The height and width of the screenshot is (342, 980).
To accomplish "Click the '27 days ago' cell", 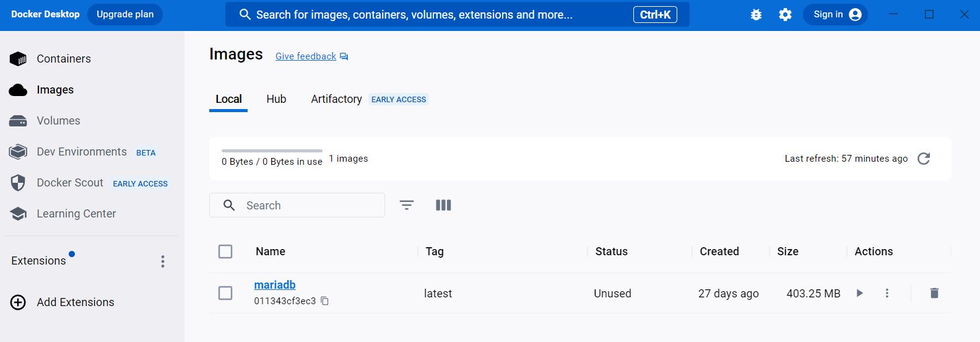I will coord(729,294).
